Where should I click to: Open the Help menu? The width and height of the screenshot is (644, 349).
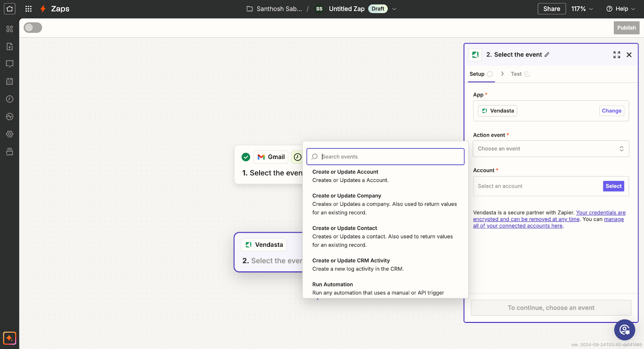click(x=621, y=9)
